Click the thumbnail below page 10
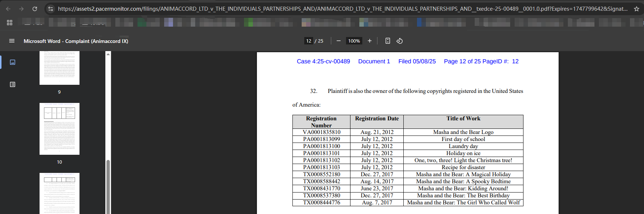644x214 pixels. pyautogui.click(x=60, y=193)
